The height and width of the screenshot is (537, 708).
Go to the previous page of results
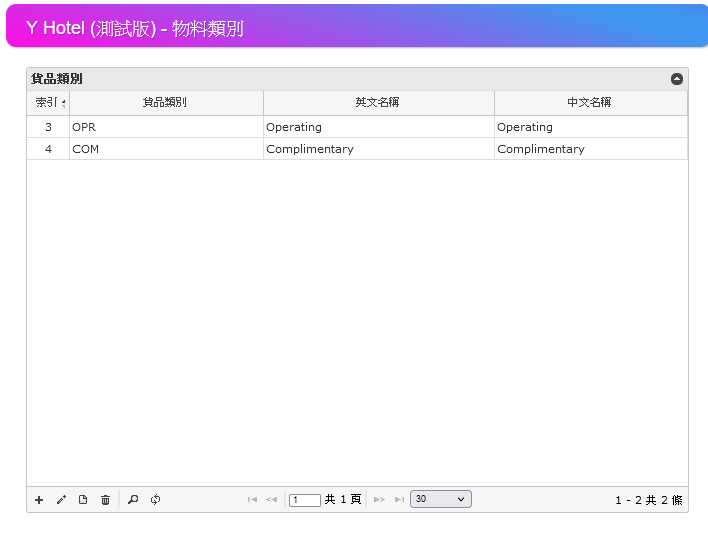point(271,500)
